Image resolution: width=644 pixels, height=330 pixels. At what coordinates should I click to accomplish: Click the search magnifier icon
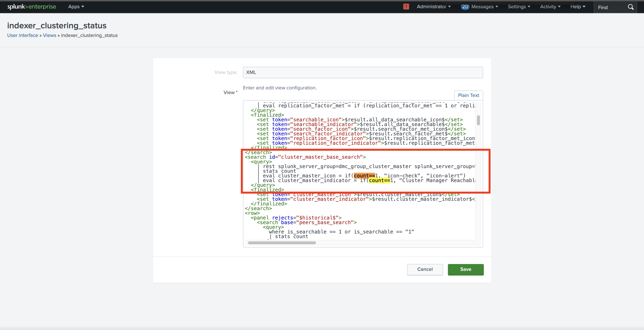point(630,7)
